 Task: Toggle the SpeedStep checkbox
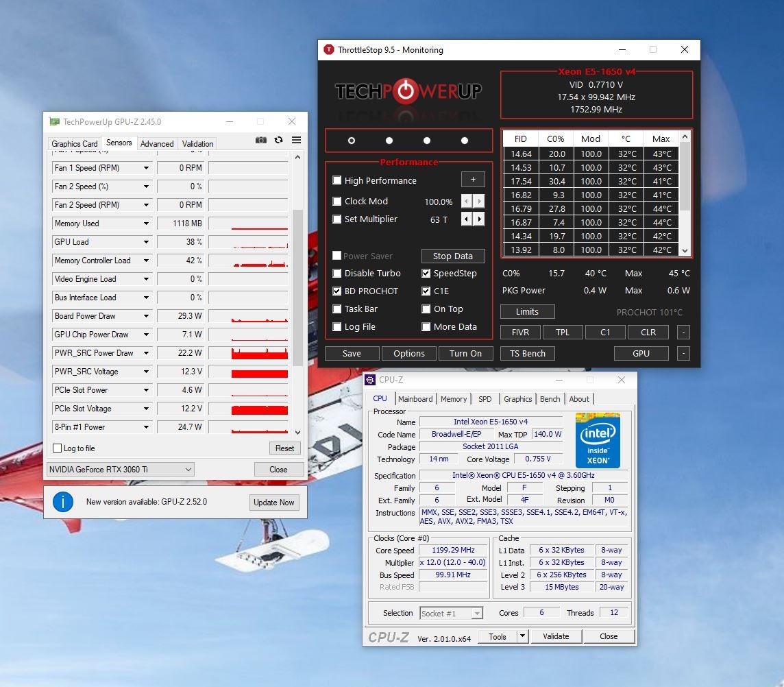[x=426, y=273]
